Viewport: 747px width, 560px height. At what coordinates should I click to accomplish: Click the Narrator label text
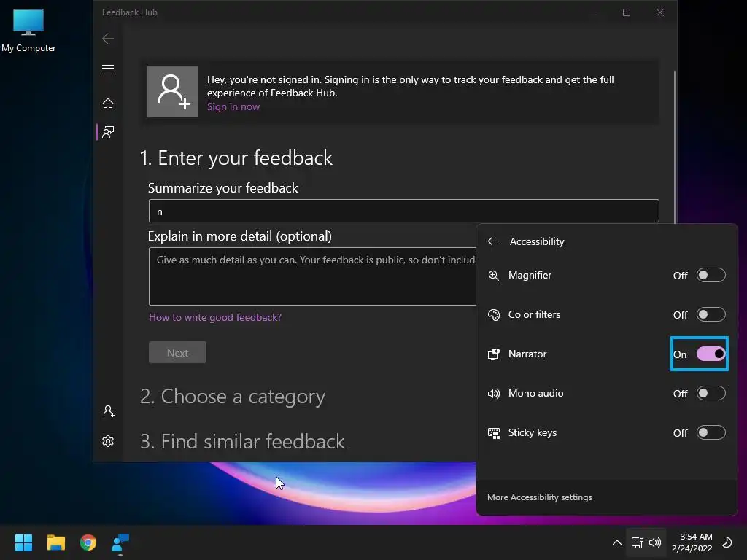pos(527,354)
